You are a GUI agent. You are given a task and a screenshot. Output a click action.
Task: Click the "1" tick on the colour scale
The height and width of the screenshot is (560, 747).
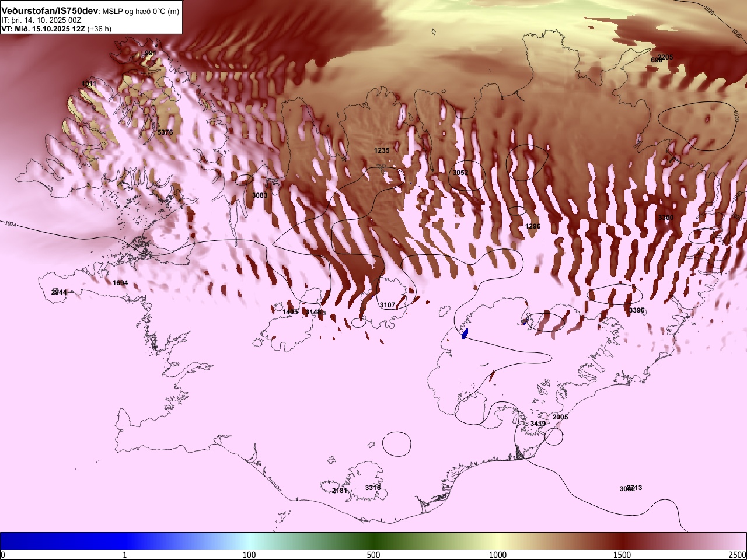[x=125, y=555]
